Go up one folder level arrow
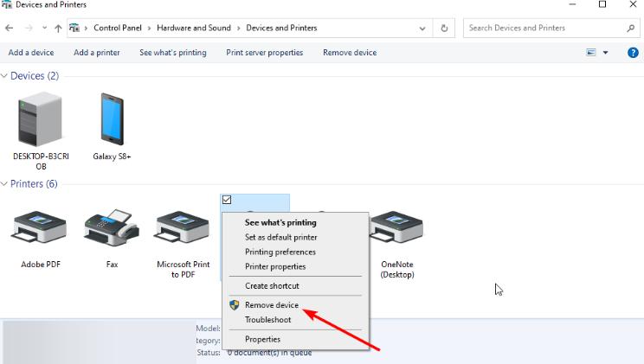 pos(58,29)
